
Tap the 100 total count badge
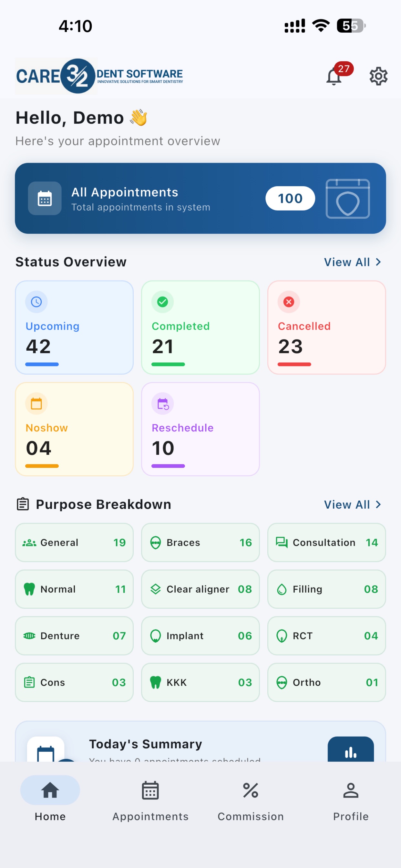click(x=290, y=199)
